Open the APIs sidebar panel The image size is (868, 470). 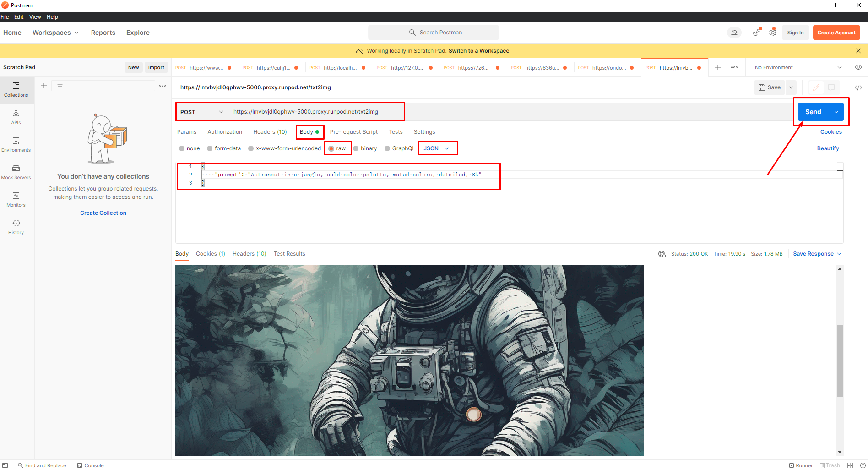[16, 117]
